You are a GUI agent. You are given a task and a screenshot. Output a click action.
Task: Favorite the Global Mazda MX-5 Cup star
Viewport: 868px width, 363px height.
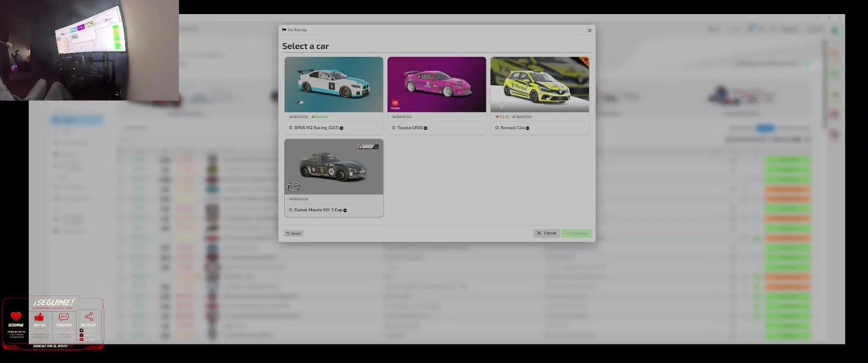(x=291, y=210)
